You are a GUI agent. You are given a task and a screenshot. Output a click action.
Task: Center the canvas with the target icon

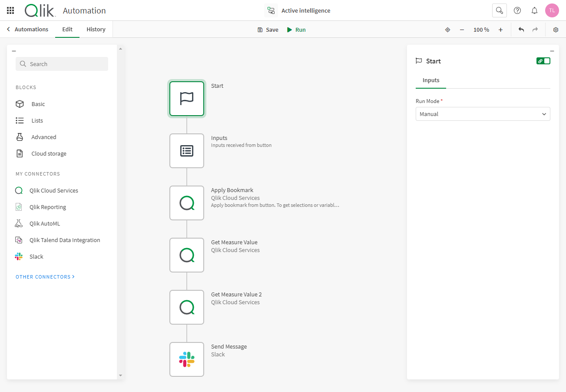[447, 30]
